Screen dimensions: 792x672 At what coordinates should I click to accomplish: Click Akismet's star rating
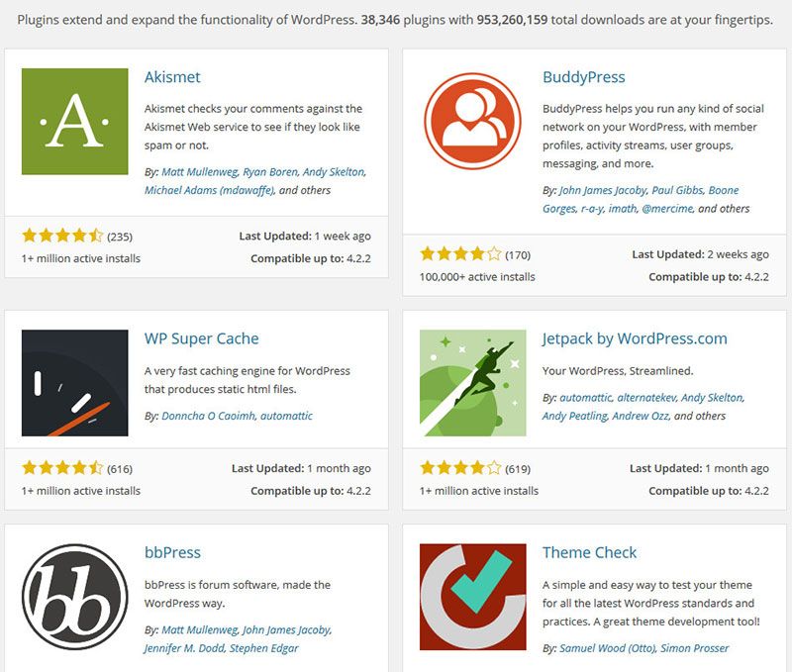[x=62, y=236]
